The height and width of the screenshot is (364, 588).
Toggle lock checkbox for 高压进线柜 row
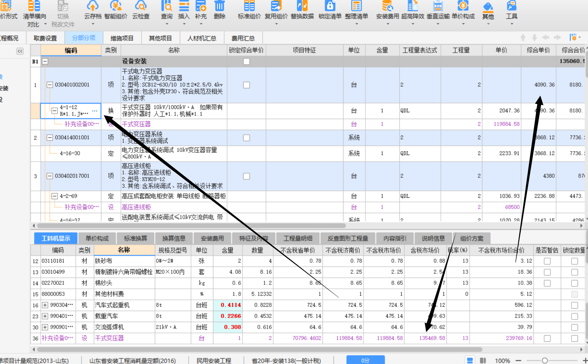point(246,176)
